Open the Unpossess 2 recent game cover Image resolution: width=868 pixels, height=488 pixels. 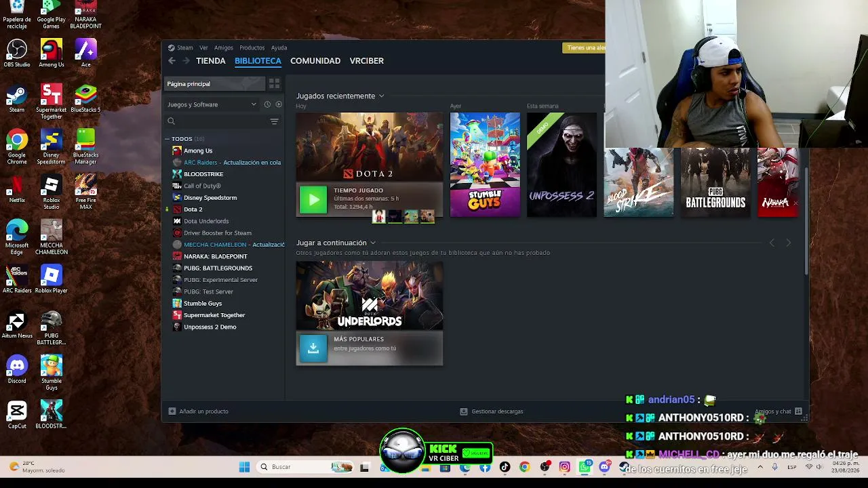tap(561, 165)
